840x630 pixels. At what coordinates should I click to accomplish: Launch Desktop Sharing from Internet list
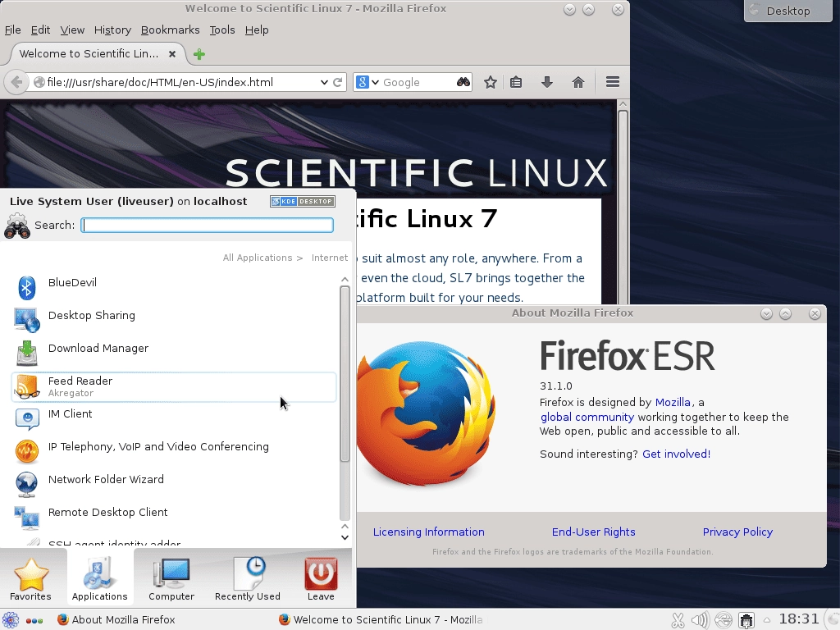tap(174, 321)
